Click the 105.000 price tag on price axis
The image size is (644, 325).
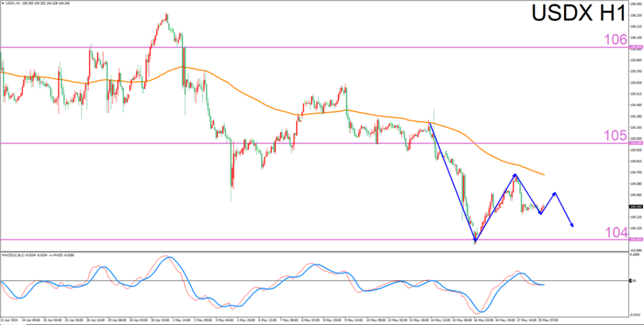[x=635, y=144]
